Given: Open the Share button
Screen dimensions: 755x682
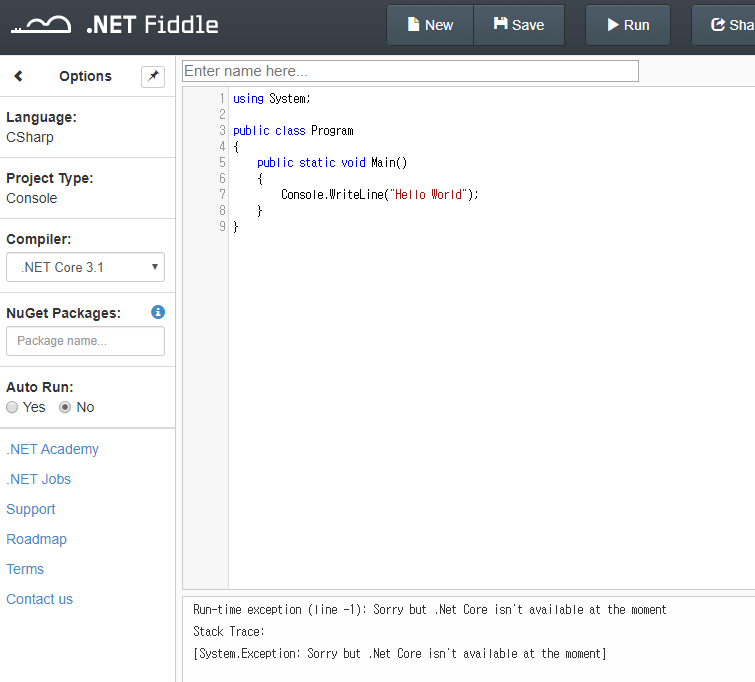Looking at the screenshot, I should [x=724, y=25].
